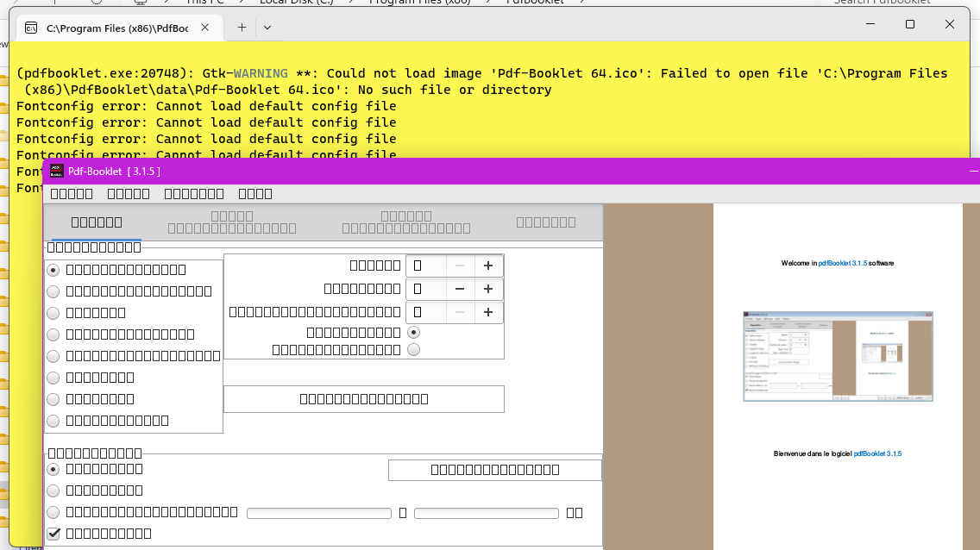Click the wide button beneath the spinner panel
The height and width of the screenshot is (550, 980).
[363, 398]
